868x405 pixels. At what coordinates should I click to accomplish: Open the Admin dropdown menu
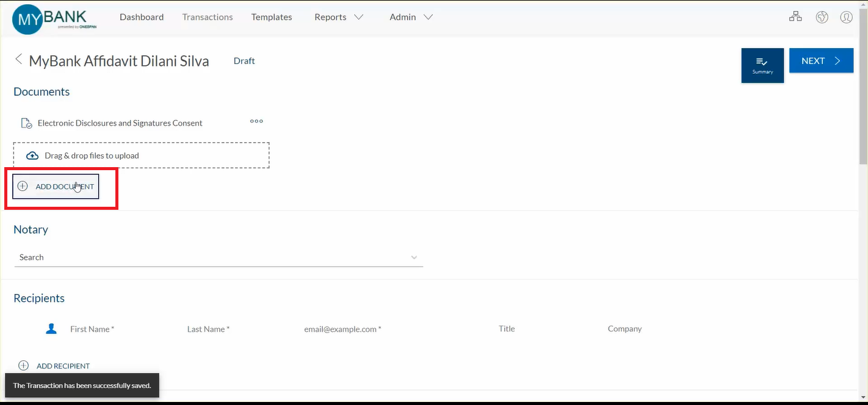click(410, 17)
